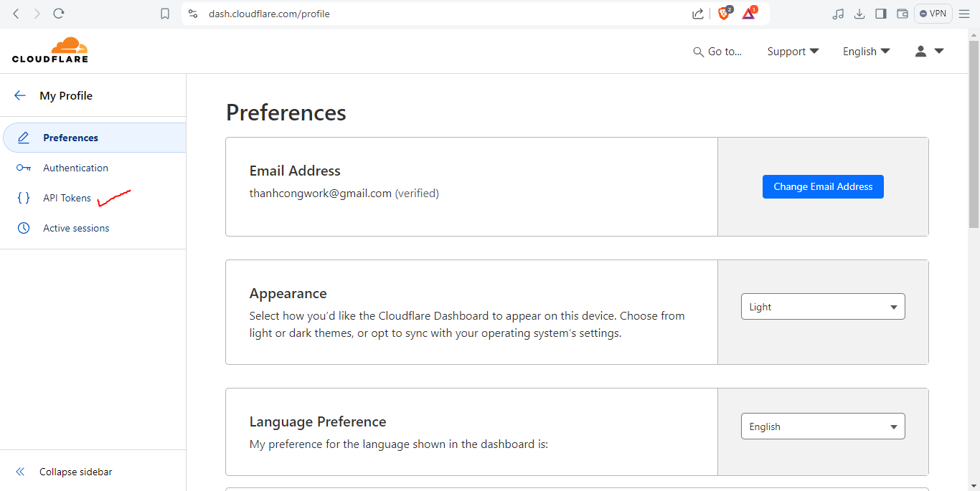Screen dimensions: 980x491
Task: Bookmark this page with bookmark icon
Action: (165, 14)
